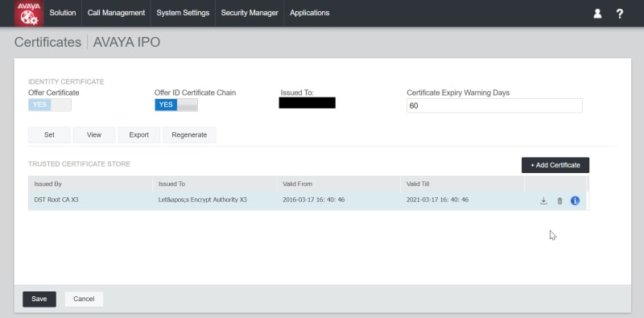This screenshot has height=318, width=644.
Task: Toggle the Offer ID Certificate Chain switch
Action: tap(176, 105)
